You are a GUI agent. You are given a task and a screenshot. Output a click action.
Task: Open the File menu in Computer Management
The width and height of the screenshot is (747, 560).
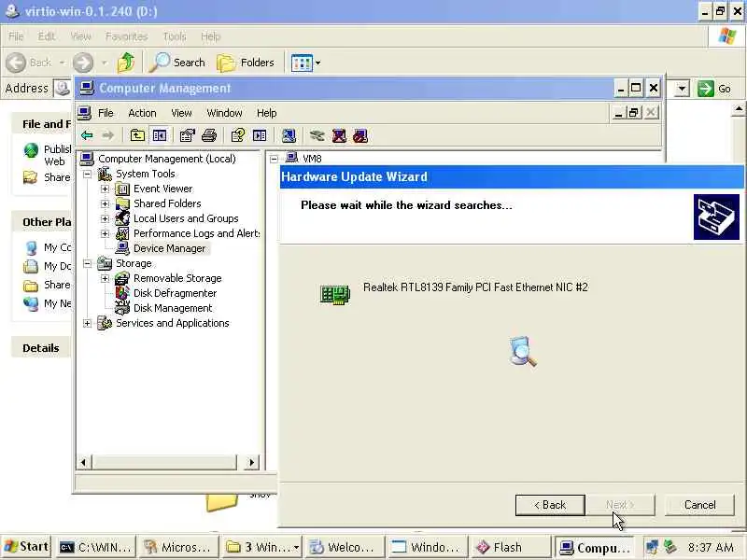(106, 113)
